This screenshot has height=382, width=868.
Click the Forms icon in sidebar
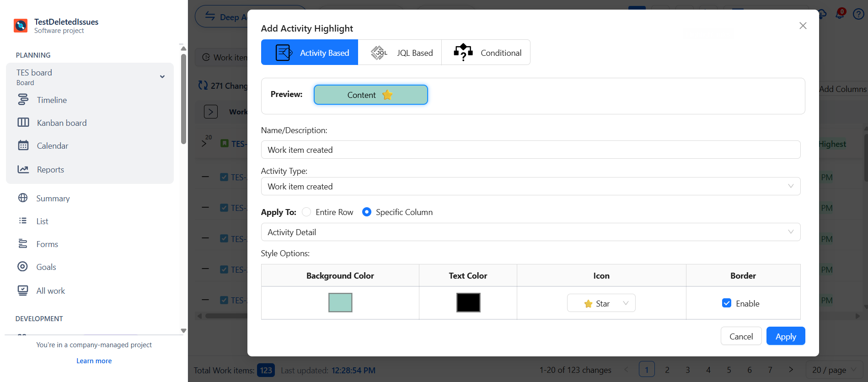22,244
